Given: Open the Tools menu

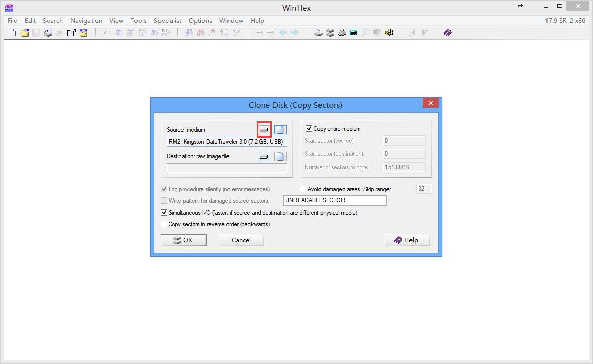Looking at the screenshot, I should pyautogui.click(x=139, y=21).
